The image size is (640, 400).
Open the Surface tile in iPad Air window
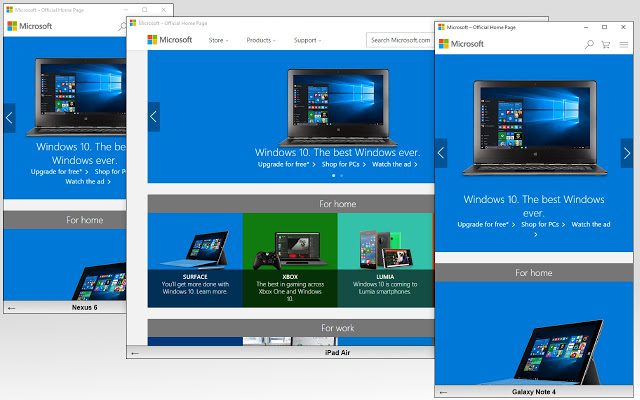(x=195, y=260)
